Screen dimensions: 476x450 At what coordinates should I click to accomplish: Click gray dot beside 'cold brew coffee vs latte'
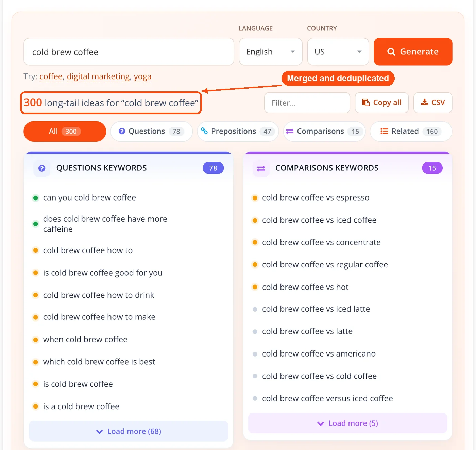tap(255, 332)
